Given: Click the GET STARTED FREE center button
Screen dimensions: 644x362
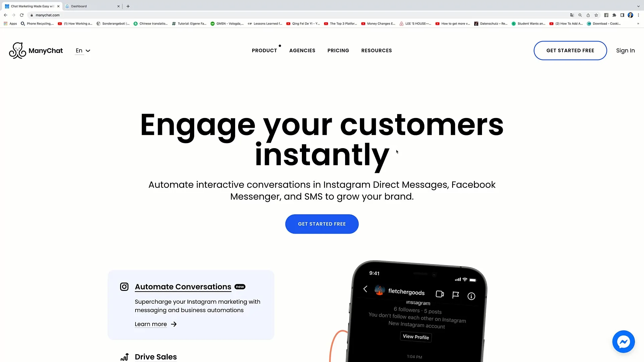Looking at the screenshot, I should [322, 224].
